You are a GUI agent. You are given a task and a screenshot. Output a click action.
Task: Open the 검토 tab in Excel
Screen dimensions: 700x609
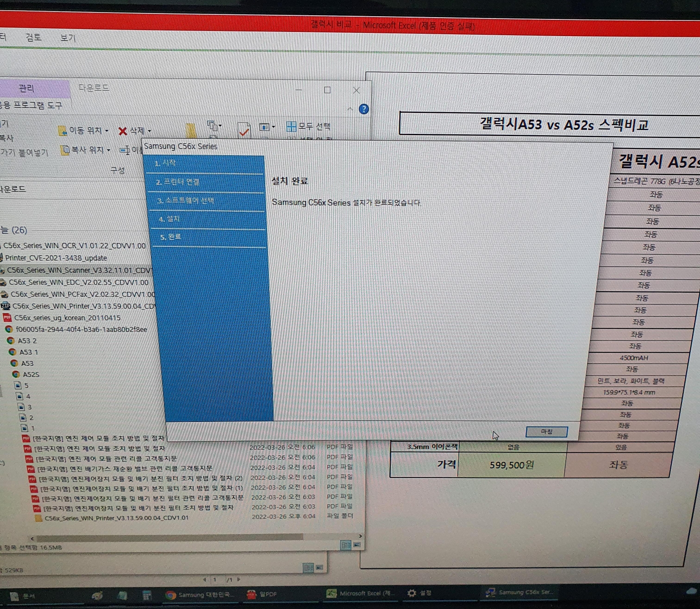pos(33,37)
